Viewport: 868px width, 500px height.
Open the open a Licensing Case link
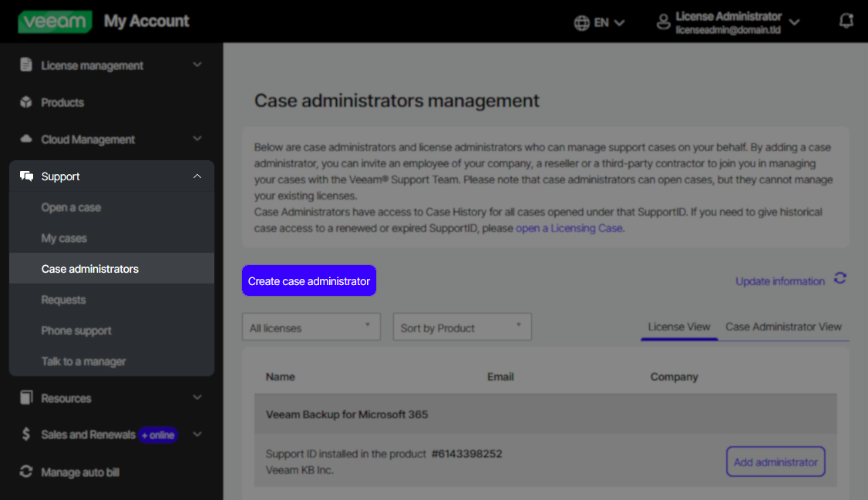[x=569, y=228]
